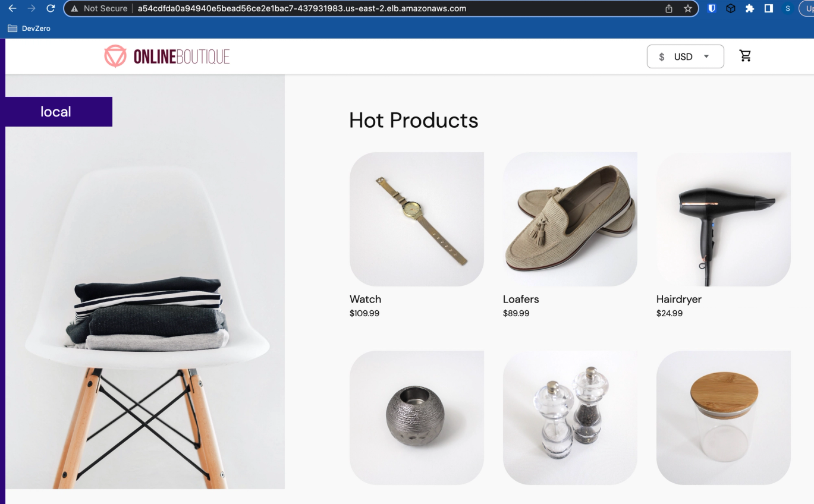Image resolution: width=814 pixels, height=504 pixels.
Task: Click the share icon in address bar
Action: point(669,8)
